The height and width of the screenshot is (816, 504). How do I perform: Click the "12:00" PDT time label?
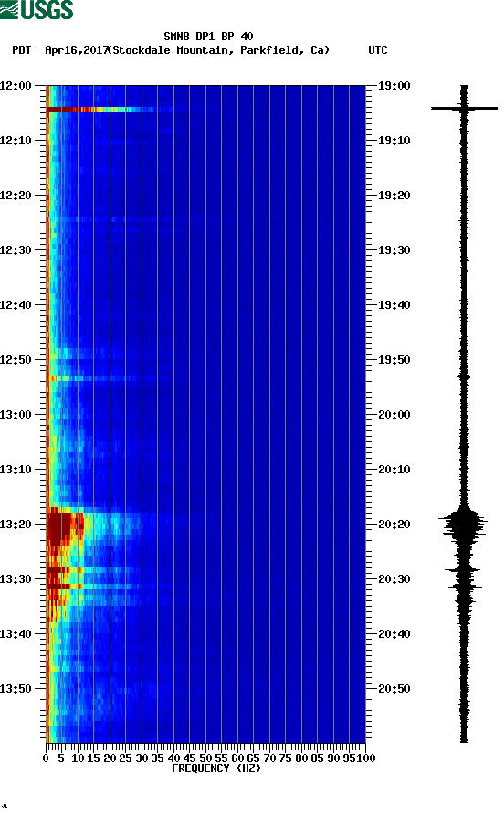click(16, 85)
